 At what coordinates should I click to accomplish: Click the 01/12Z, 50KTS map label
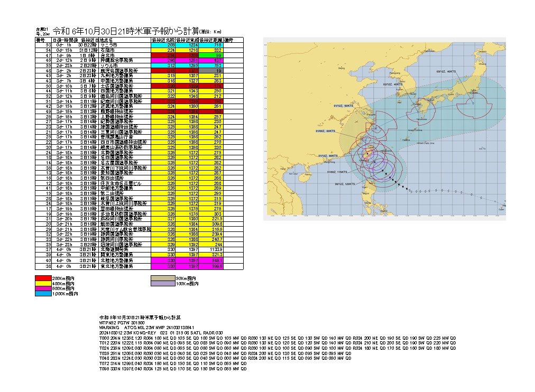[x=343, y=106]
